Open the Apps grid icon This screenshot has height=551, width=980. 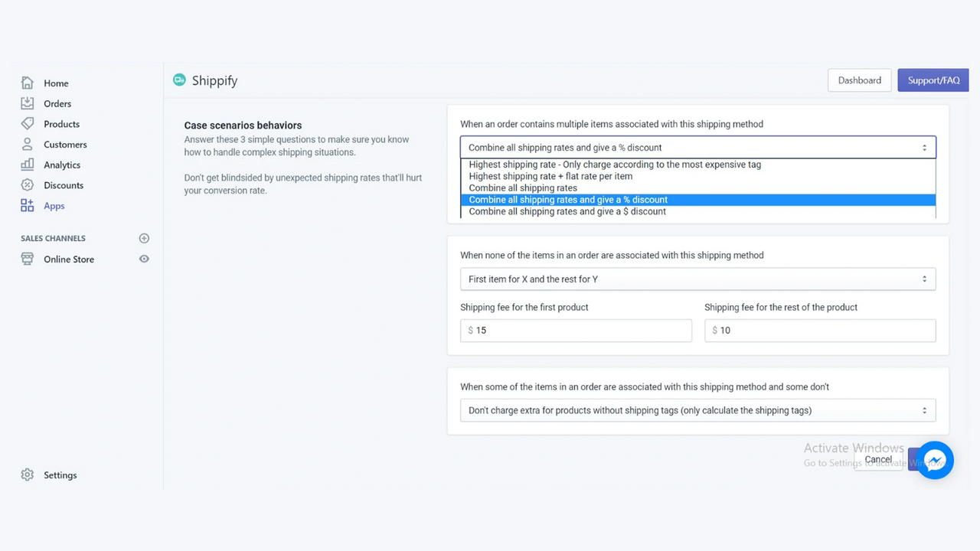pyautogui.click(x=27, y=205)
